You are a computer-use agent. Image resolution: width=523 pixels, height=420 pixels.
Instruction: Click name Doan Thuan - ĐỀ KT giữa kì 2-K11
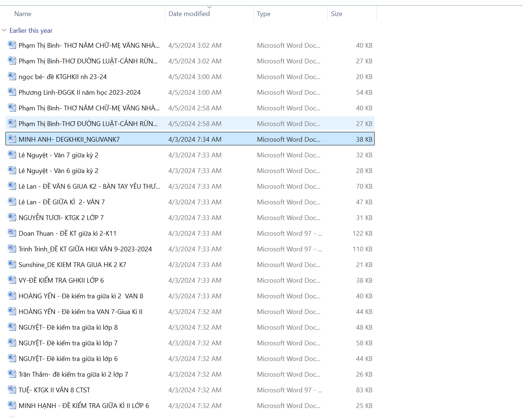point(67,233)
